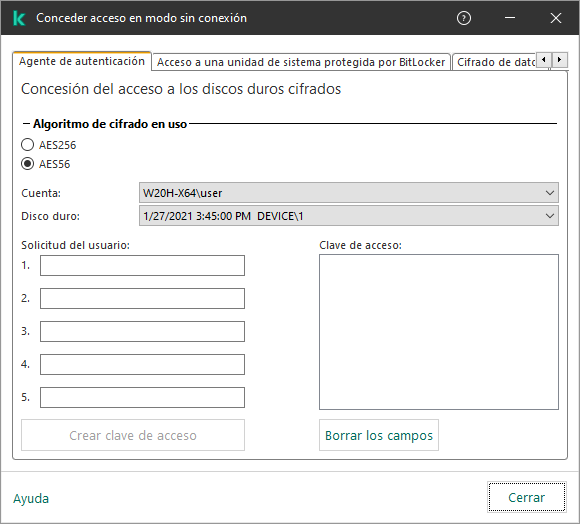Screen dimensions: 580x524
Task: Switch to Agente de autenticación tab
Action: (82, 61)
